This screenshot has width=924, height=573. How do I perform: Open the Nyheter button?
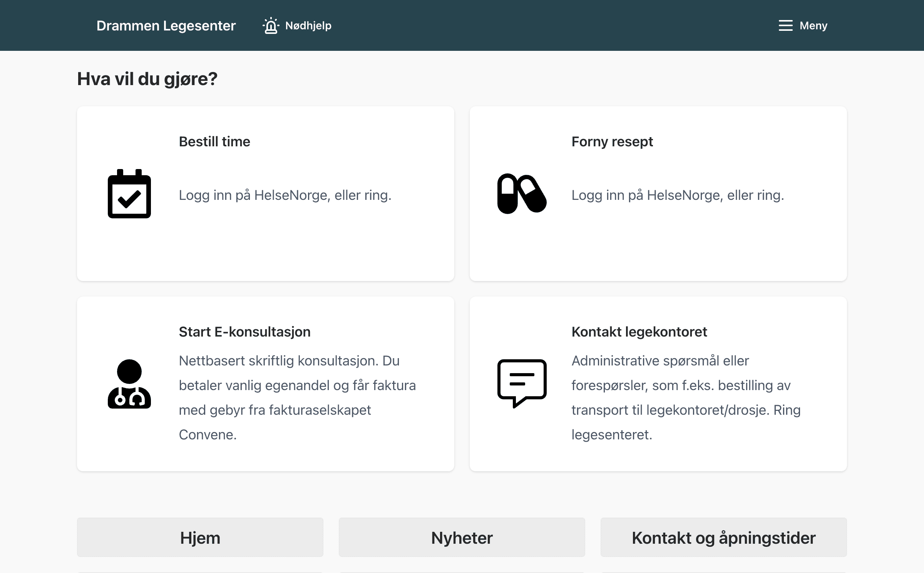(462, 538)
